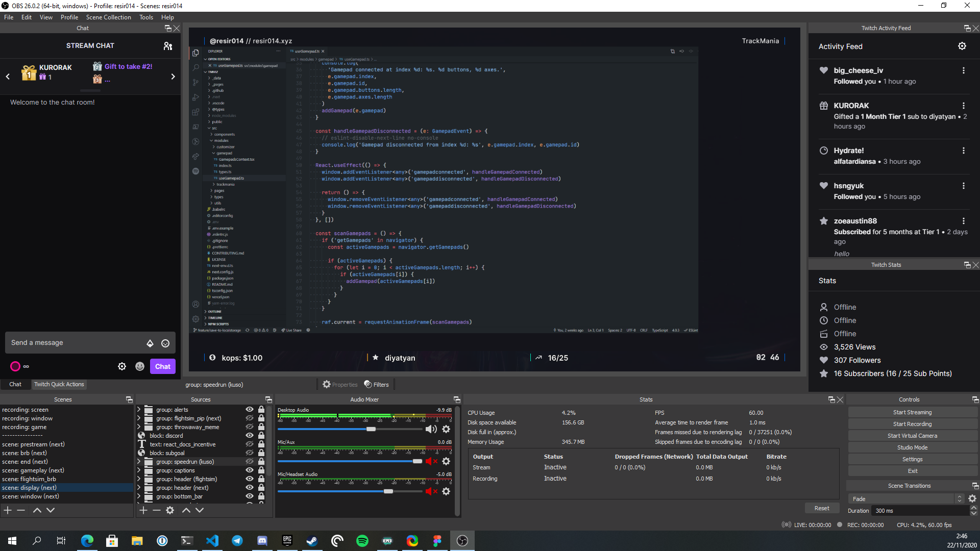Adjust the Desktop Audio volume slider
980x551 pixels.
coord(371,429)
